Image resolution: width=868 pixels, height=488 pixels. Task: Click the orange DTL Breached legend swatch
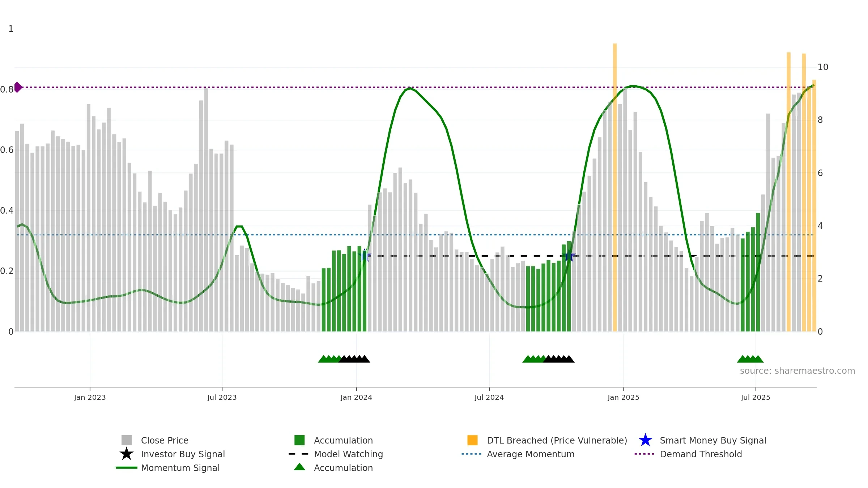[x=472, y=440]
